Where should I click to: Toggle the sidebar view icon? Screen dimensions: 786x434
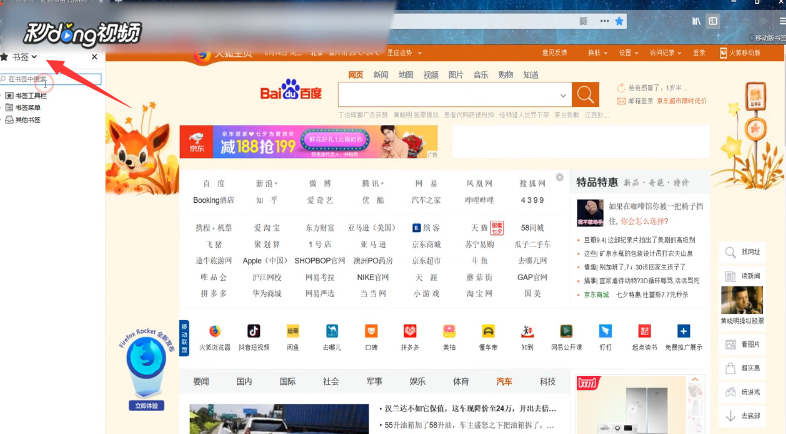(713, 21)
